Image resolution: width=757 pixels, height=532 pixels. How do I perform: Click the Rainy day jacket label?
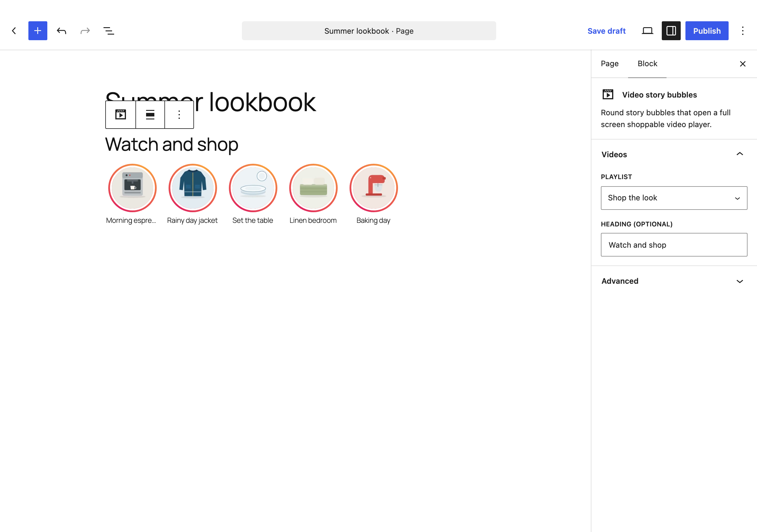point(192,220)
